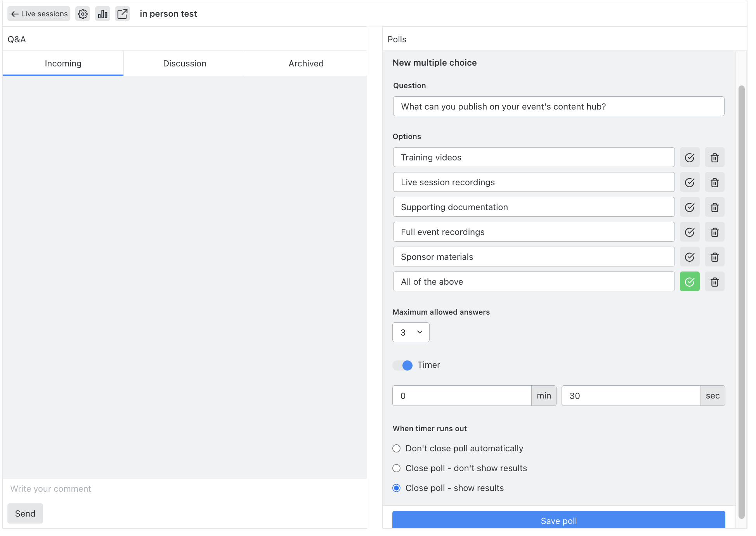Open the Archived questions tab

pyautogui.click(x=306, y=63)
